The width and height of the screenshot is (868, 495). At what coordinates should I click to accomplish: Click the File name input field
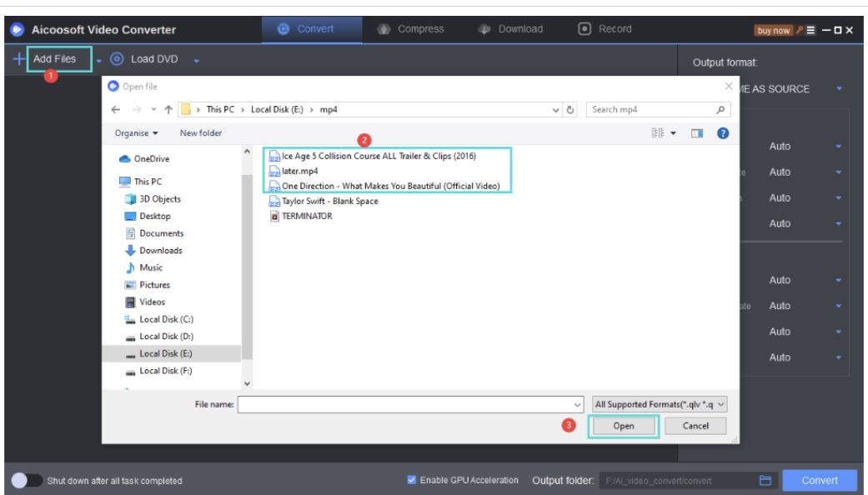[404, 404]
